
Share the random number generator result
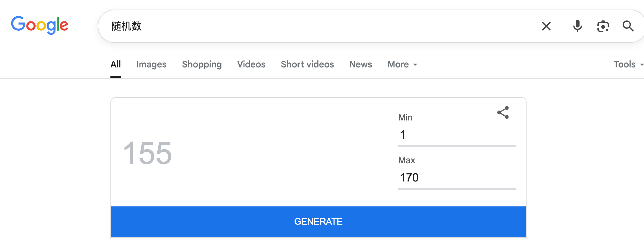point(503,112)
